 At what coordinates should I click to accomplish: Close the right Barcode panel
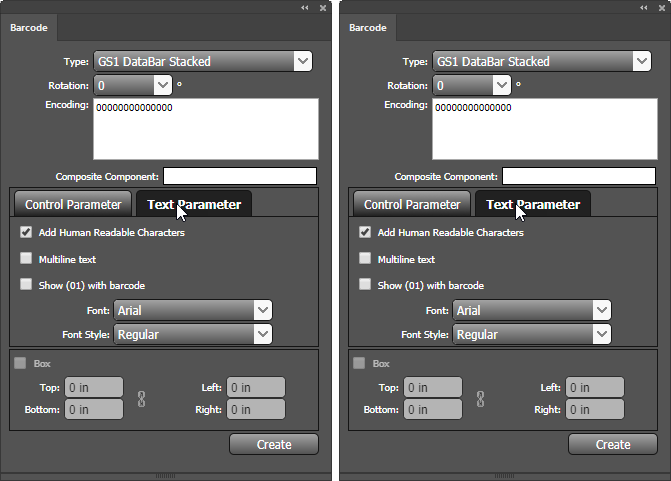(661, 7)
